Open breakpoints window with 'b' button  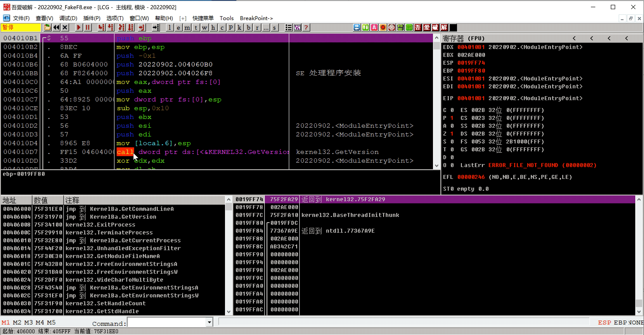click(x=248, y=28)
